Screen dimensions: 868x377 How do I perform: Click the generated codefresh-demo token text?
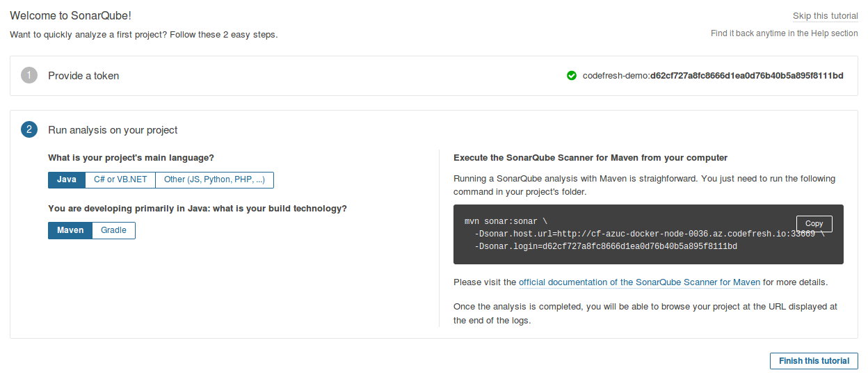[x=713, y=75]
